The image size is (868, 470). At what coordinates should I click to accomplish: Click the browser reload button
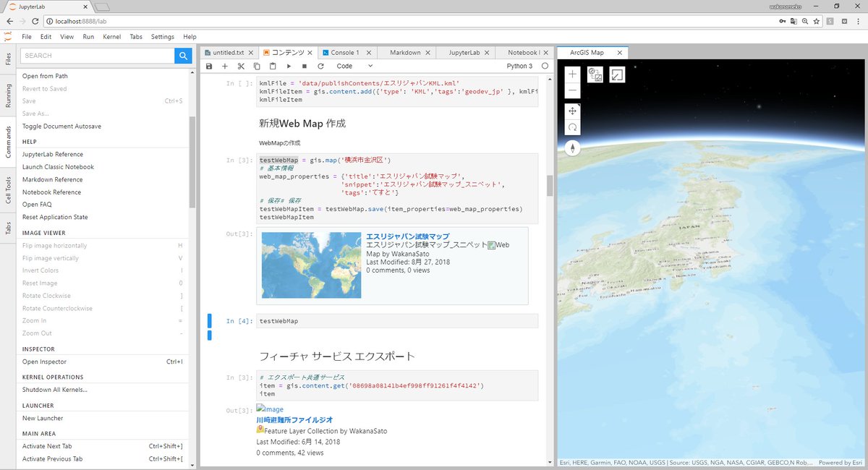(35, 21)
